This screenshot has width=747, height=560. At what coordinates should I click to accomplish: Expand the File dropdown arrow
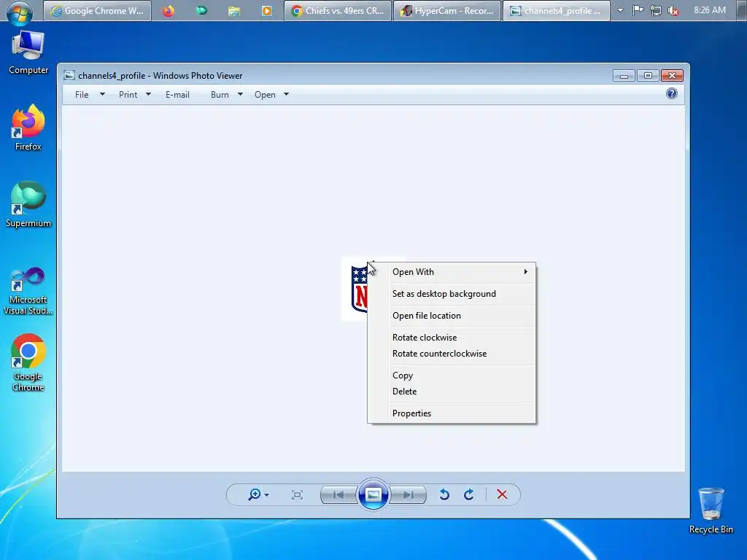[x=102, y=94]
